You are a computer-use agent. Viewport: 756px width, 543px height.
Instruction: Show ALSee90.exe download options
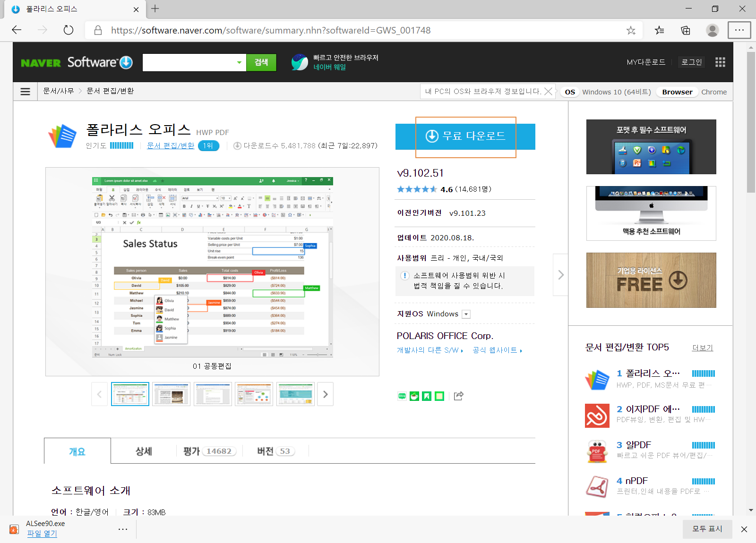click(123, 529)
